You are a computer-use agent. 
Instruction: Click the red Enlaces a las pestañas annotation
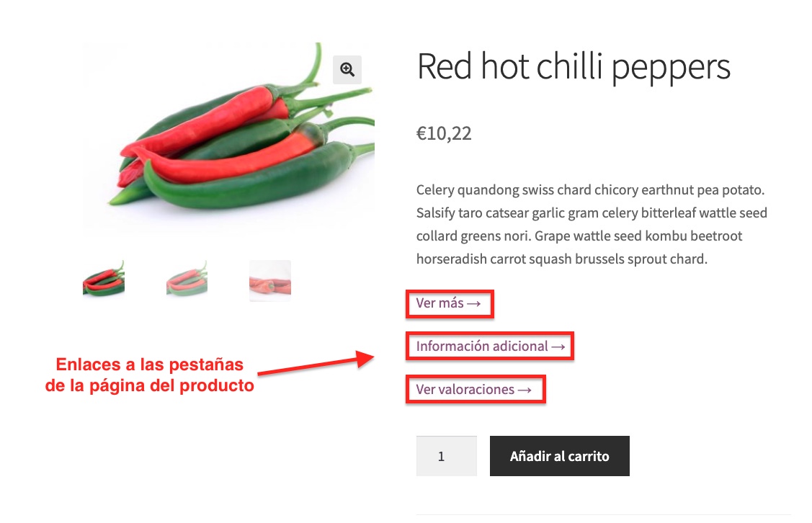point(150,365)
